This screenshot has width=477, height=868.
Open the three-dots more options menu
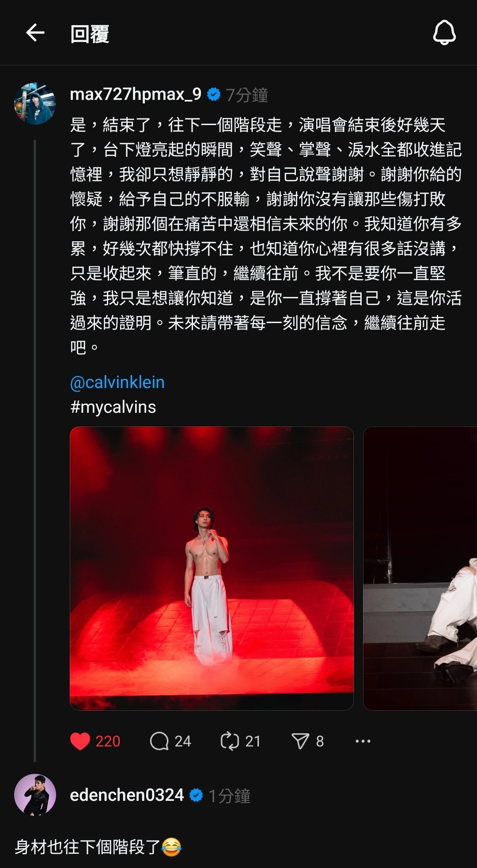(x=363, y=741)
